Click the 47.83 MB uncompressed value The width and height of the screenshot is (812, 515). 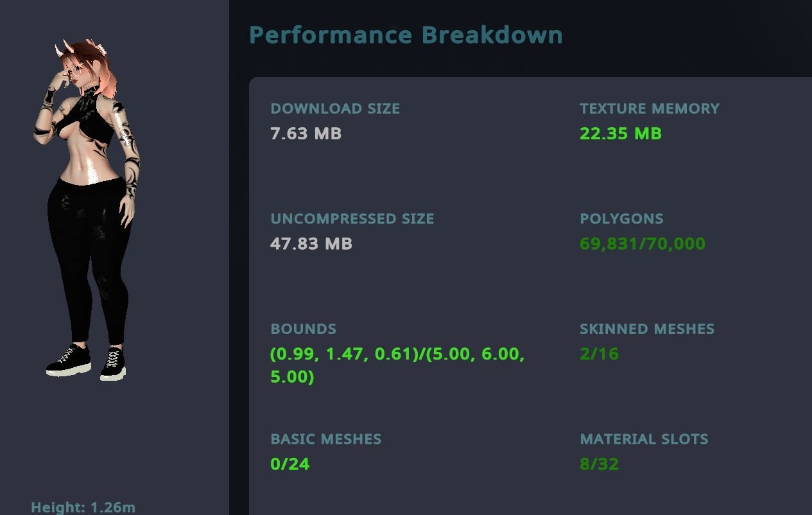click(x=311, y=244)
